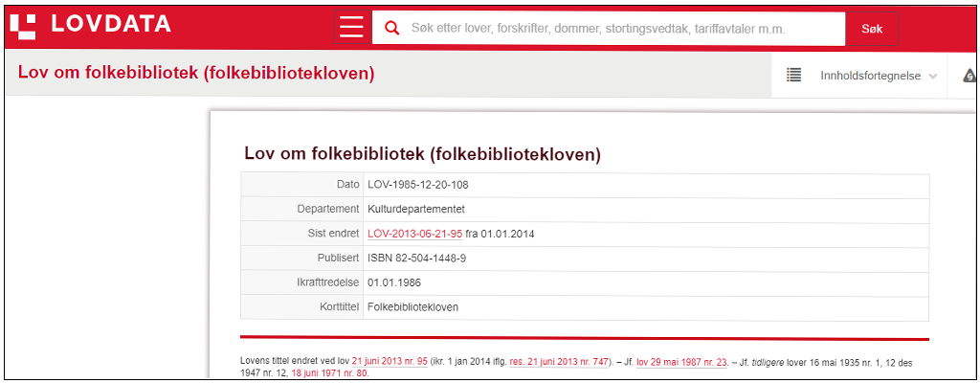Select the value 'LOV-1985-12-20-108'
This screenshot has width=980, height=383.
tap(418, 185)
